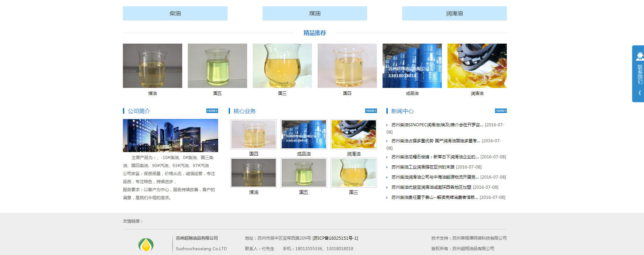
Task: Click the 成品油 label under 核心业务 thumbnail
Action: 304,154
